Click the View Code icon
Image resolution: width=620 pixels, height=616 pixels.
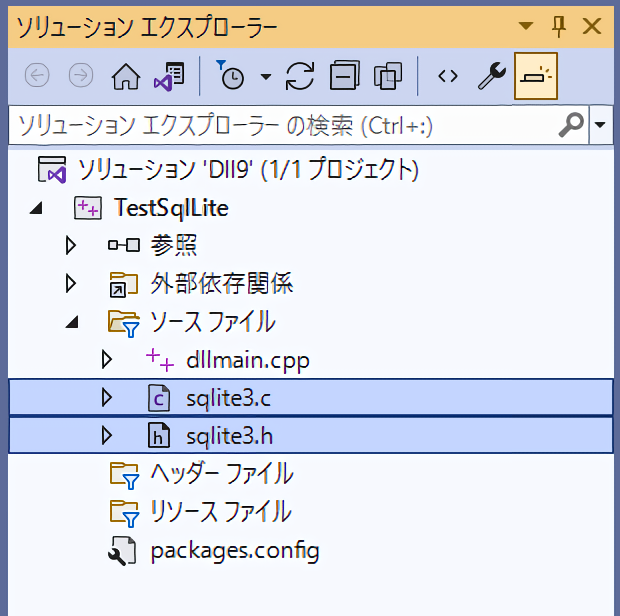pyautogui.click(x=448, y=76)
